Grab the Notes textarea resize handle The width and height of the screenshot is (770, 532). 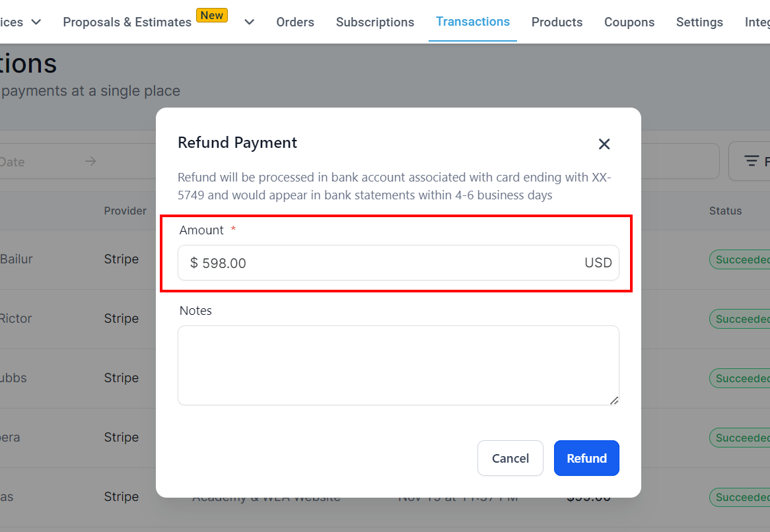(614, 401)
